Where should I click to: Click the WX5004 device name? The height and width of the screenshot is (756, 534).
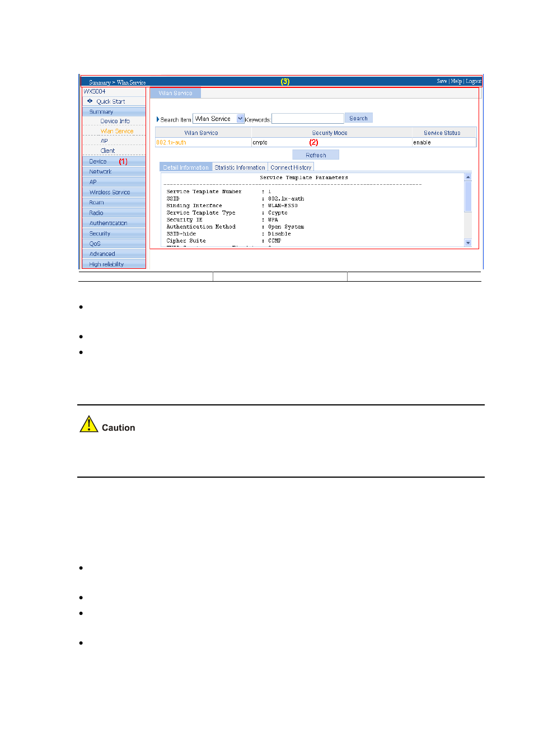pos(95,91)
